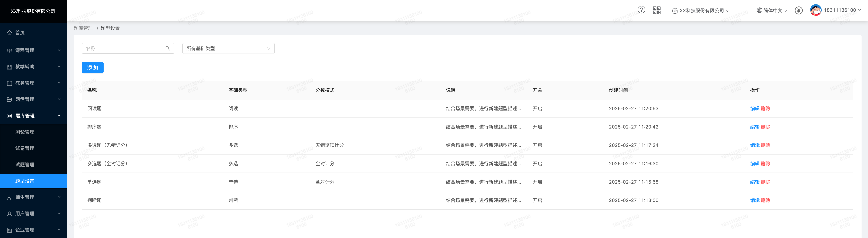
Task: Go to 试题管理 submenu item
Action: tap(25, 165)
